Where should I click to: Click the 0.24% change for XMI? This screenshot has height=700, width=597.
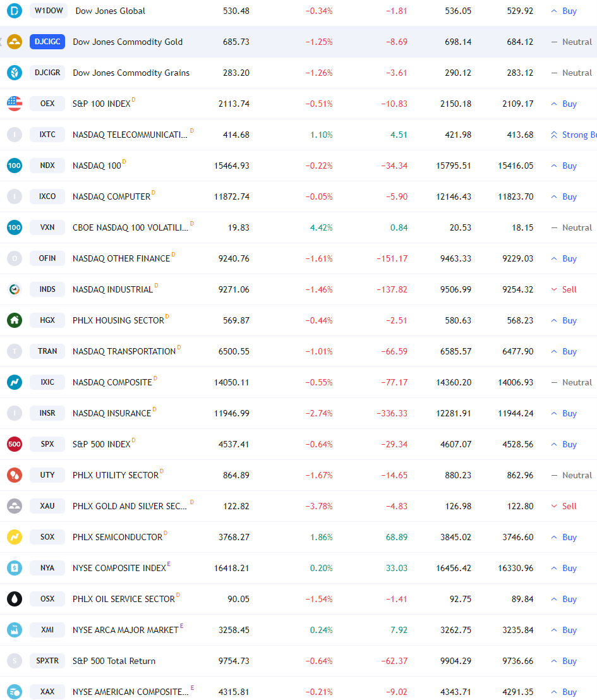[322, 630]
